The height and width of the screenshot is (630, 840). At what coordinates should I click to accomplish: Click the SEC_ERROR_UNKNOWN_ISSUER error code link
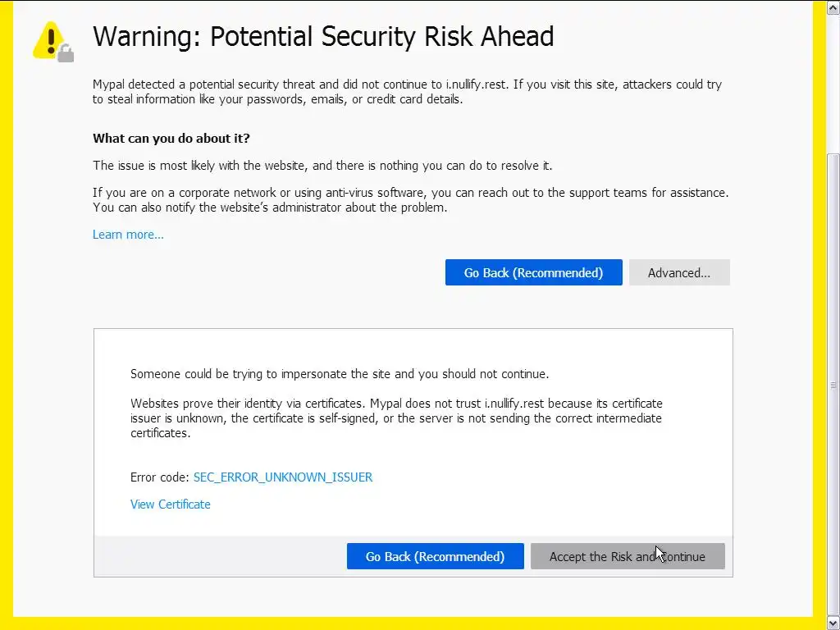pyautogui.click(x=282, y=477)
